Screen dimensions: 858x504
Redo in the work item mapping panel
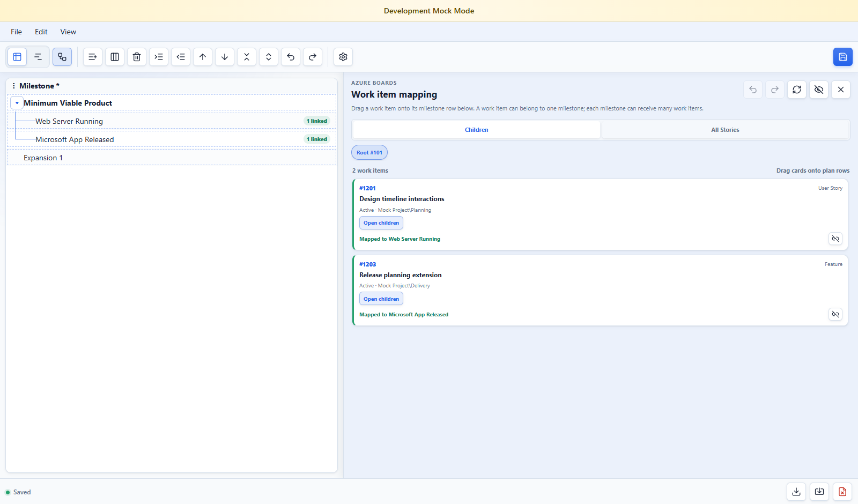tap(775, 90)
